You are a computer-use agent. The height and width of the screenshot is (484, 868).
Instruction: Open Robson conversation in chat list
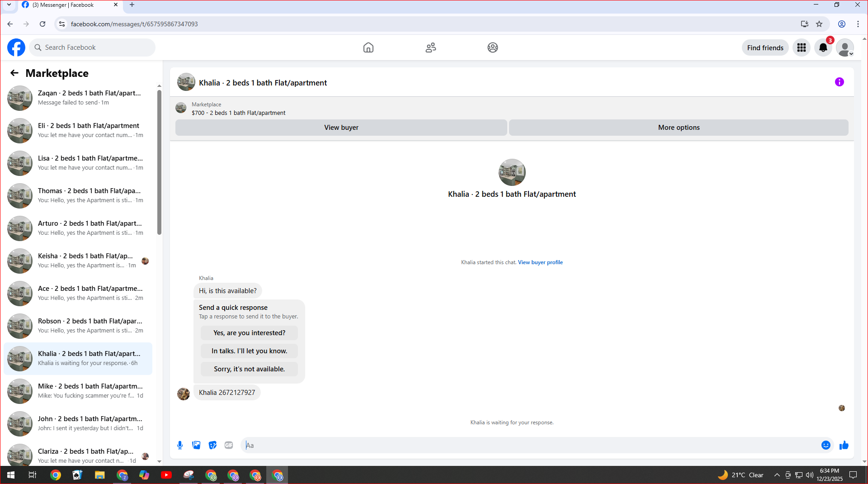pos(78,326)
